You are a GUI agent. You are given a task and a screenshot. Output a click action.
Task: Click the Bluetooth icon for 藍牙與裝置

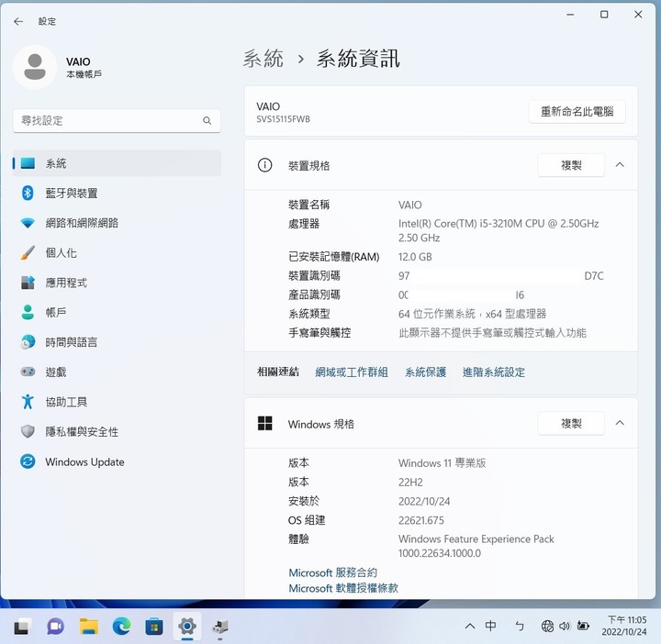pos(28,193)
